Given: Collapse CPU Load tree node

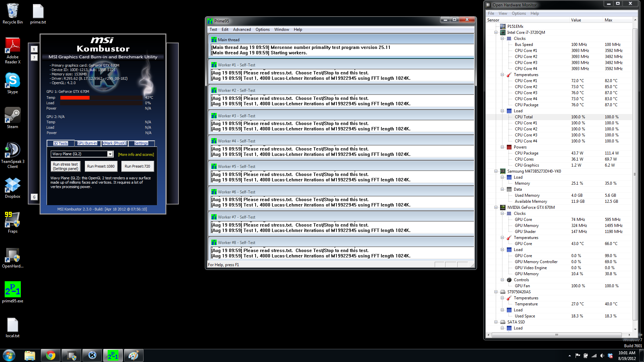Looking at the screenshot, I should 502,111.
